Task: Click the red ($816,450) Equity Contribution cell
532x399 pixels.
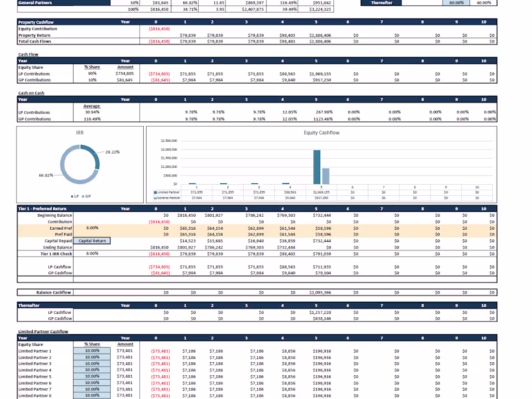Action: (159, 29)
